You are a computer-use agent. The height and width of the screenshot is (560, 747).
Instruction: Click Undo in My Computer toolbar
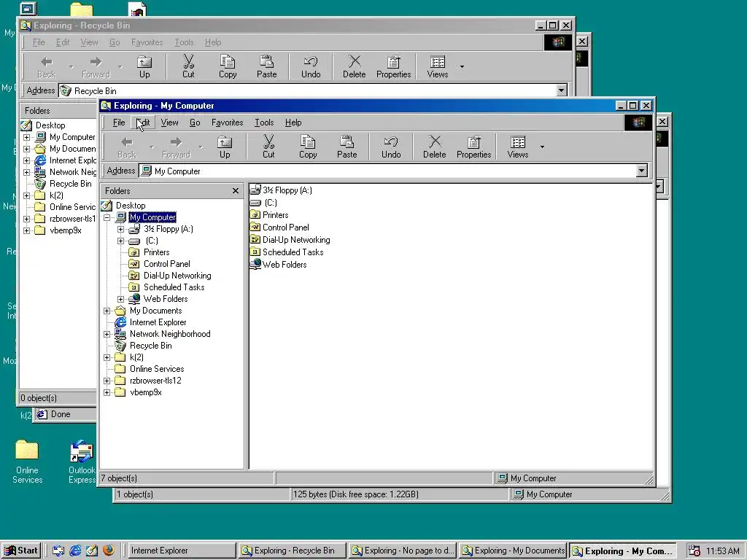pos(391,146)
